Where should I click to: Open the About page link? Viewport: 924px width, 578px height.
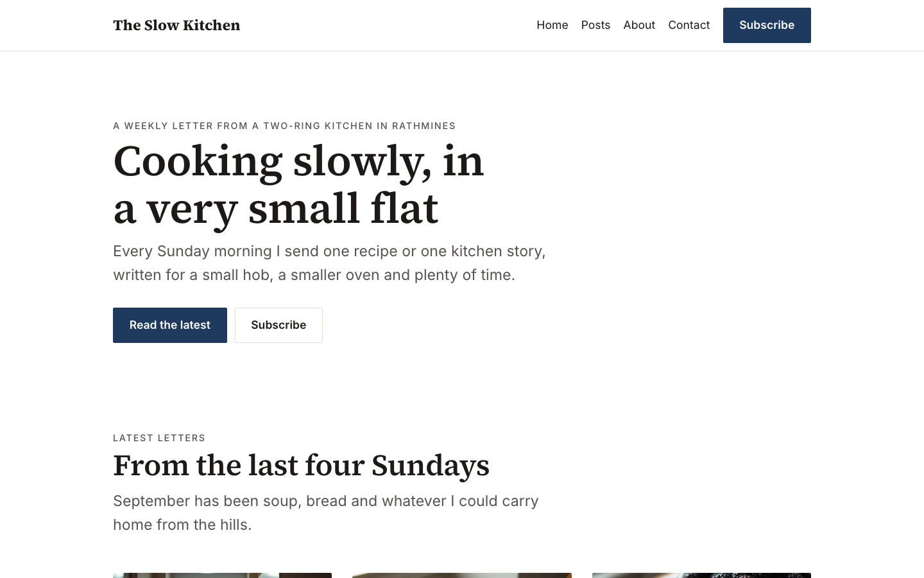click(639, 25)
